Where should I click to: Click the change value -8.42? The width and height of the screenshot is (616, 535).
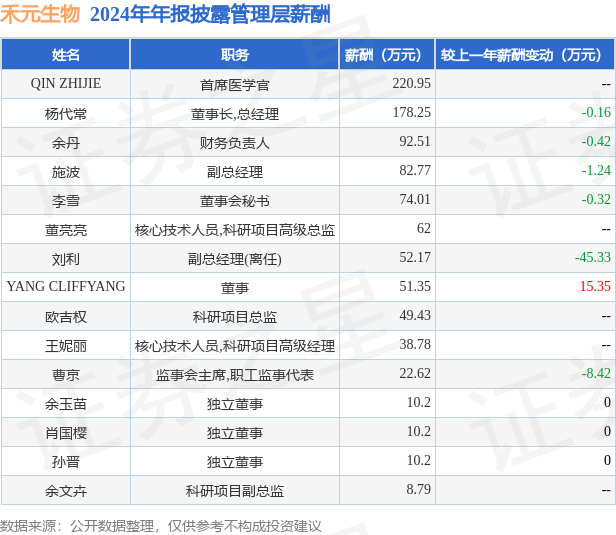click(596, 374)
